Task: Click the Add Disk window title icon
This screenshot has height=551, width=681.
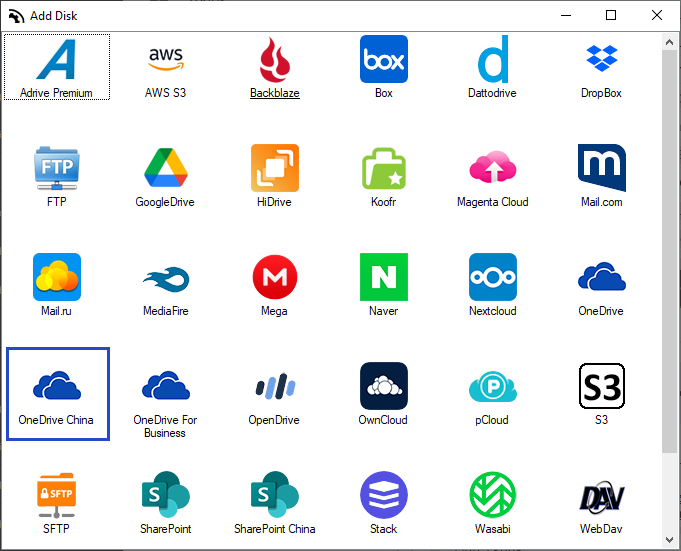Action: [x=16, y=16]
